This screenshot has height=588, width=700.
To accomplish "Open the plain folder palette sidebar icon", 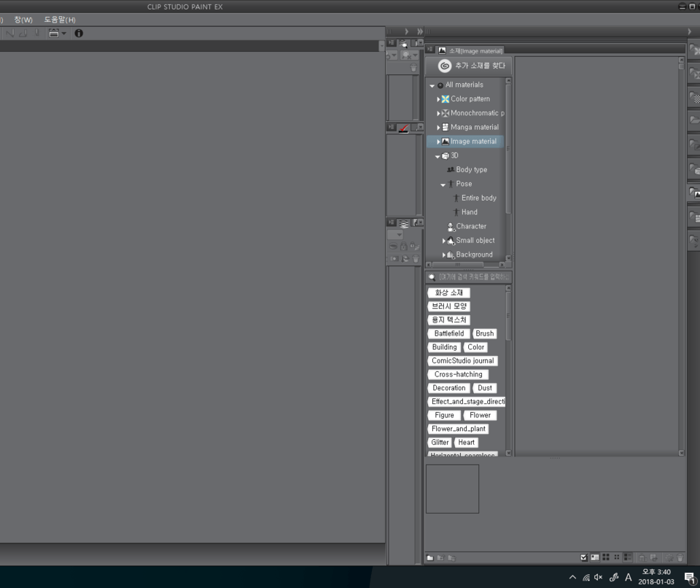I will (x=694, y=120).
